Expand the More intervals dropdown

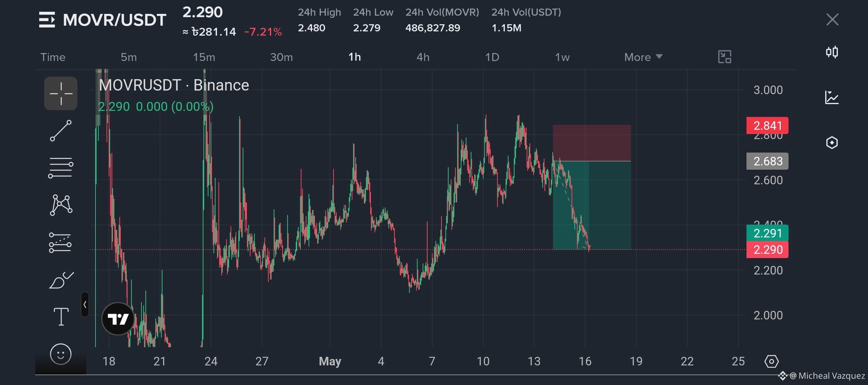tap(643, 57)
